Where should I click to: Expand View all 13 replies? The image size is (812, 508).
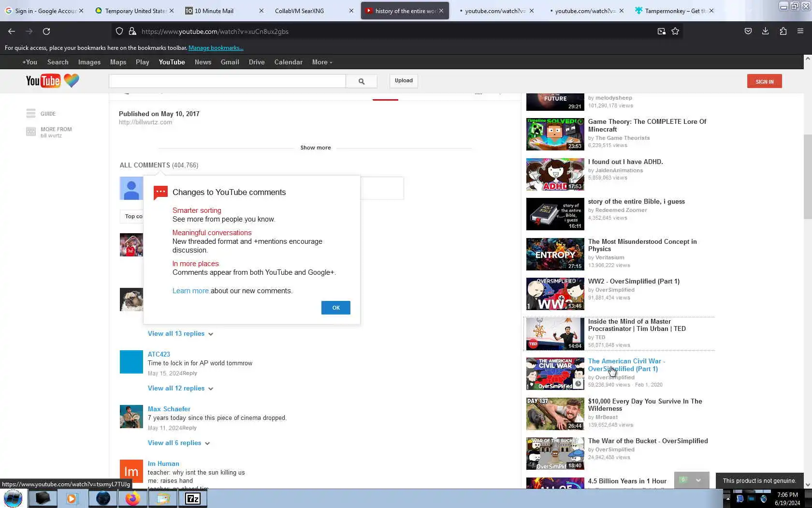pos(180,334)
